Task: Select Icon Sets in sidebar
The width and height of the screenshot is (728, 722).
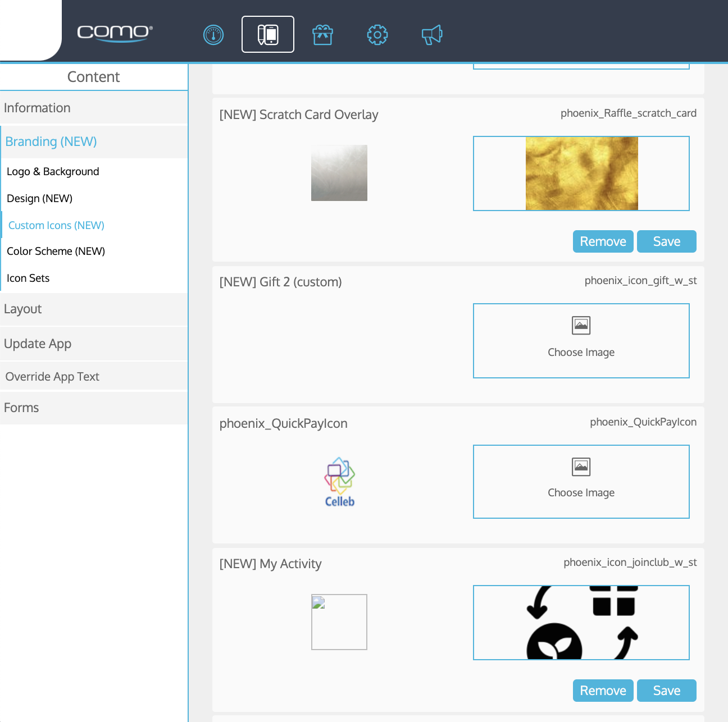Action: [28, 278]
